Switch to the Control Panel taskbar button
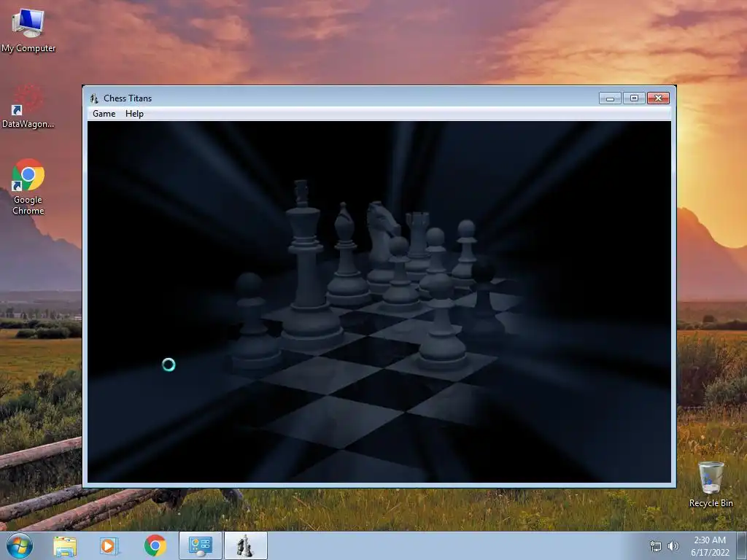Image resolution: width=747 pixels, height=560 pixels. pos(201,545)
